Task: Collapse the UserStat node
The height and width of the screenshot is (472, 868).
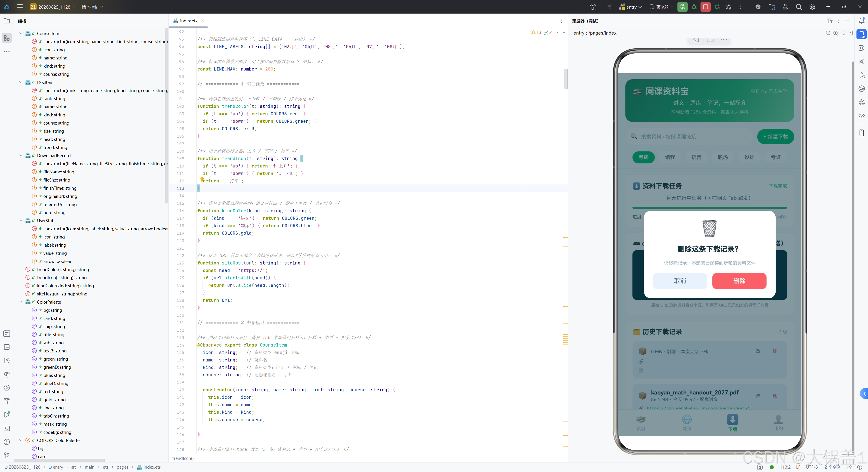Action: coord(21,220)
